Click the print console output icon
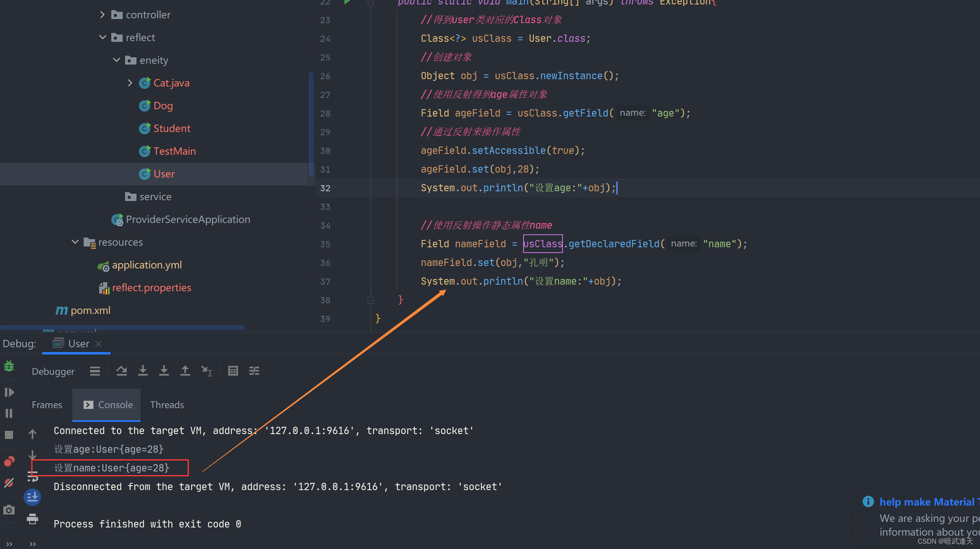The image size is (980, 549). click(x=32, y=519)
